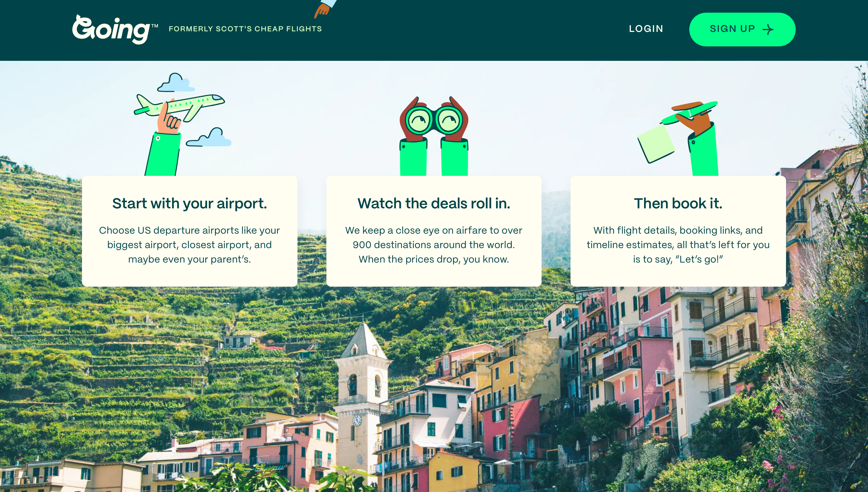This screenshot has width=868, height=492.
Task: Click 'Watch the deals roll in.' heading
Action: click(434, 204)
